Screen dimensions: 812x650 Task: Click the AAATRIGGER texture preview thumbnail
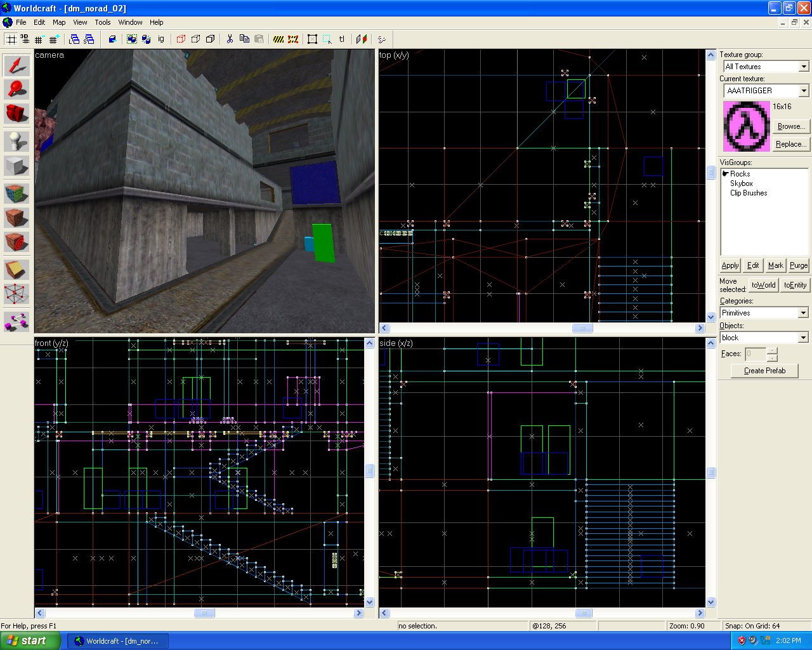(747, 126)
